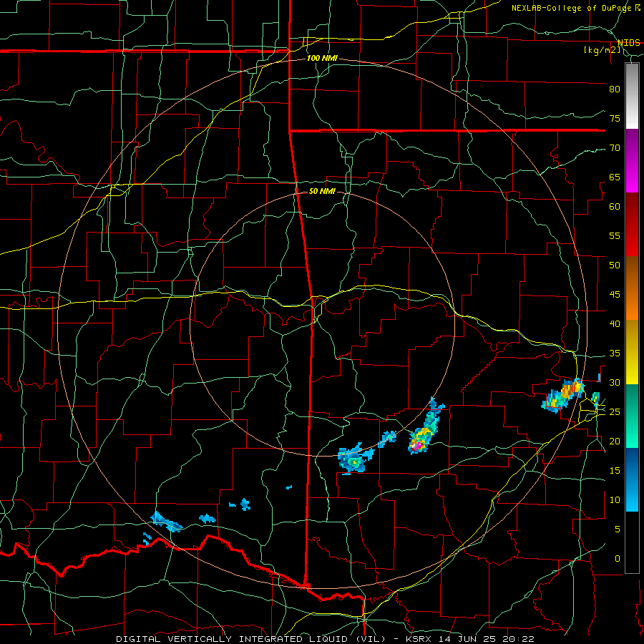Screen dimensions: 644x644
Task: Click the 30 value on the scale
Action: pos(615,382)
